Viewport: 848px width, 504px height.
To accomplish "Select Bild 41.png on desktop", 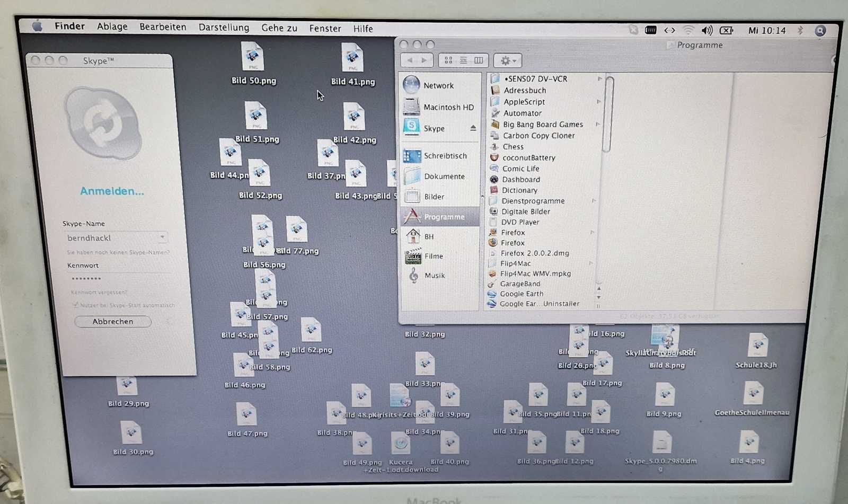I will tap(352, 65).
